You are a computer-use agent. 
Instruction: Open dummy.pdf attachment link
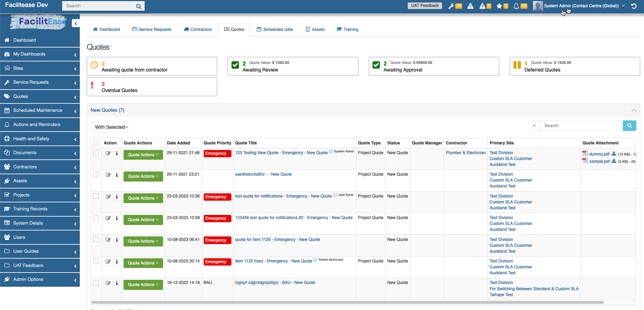pos(599,154)
